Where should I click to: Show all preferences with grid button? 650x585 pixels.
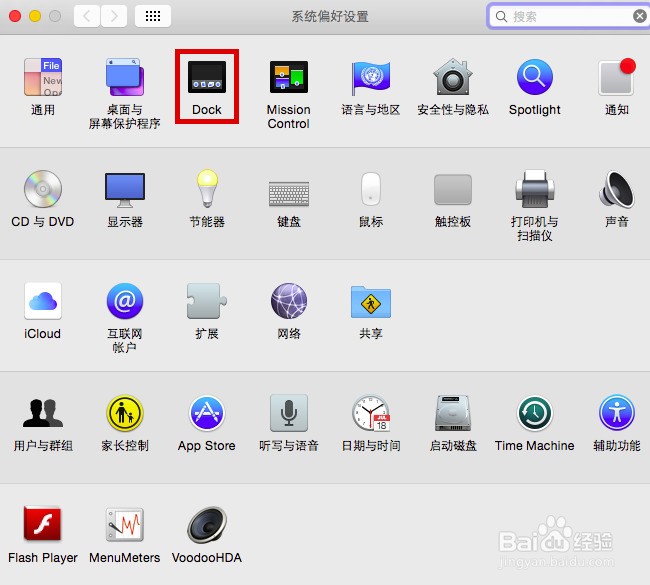click(x=153, y=16)
